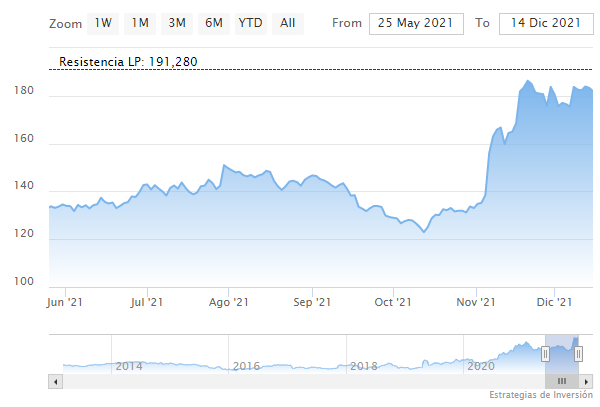Open the Estrategias de Inversión credit link
The width and height of the screenshot is (600, 407).
[x=542, y=397]
